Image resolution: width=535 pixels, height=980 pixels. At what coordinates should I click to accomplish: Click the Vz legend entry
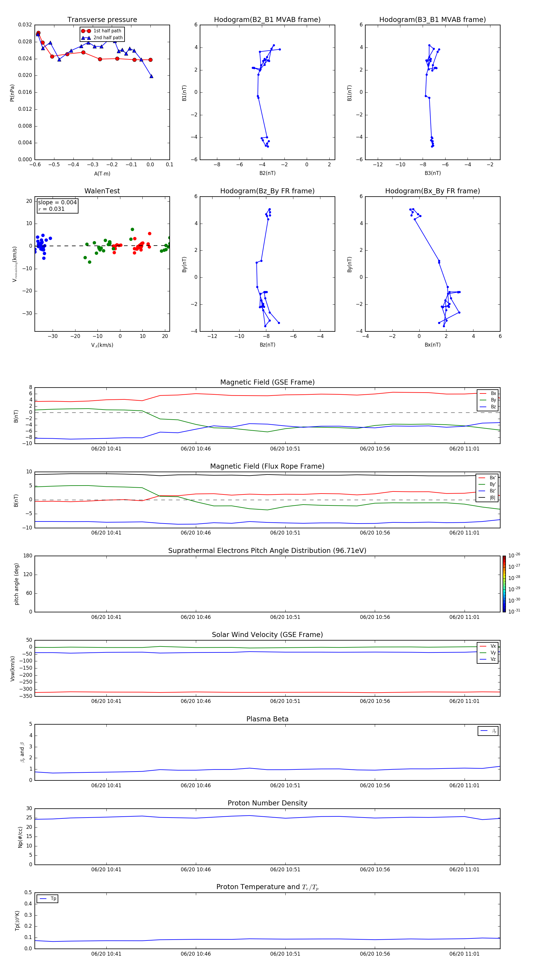(488, 659)
